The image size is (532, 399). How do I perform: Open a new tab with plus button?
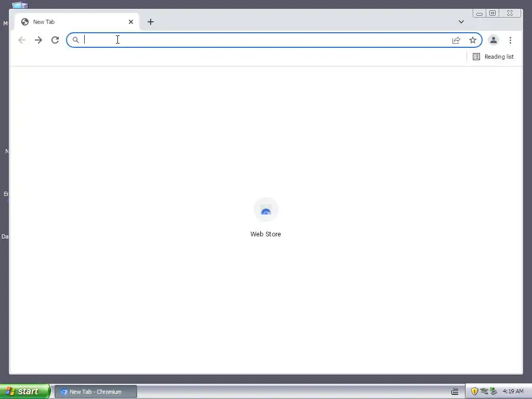tap(151, 22)
